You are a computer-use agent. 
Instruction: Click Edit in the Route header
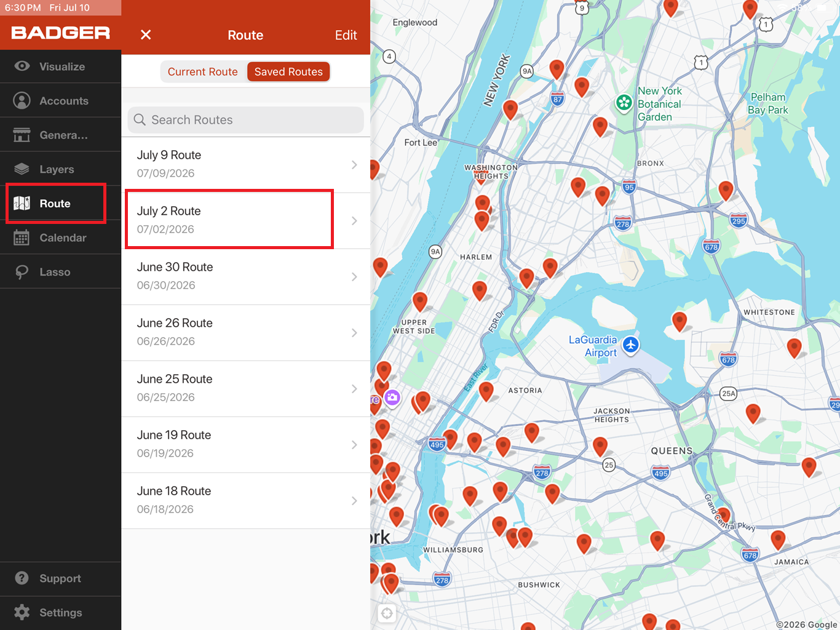coord(346,35)
